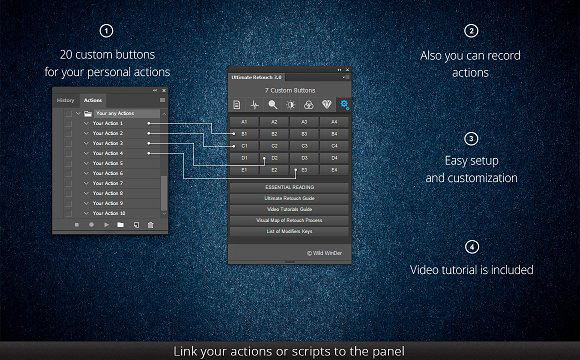Open the Ultimate Retouch Guide button
Screen dimensions: 580x360
point(289,198)
